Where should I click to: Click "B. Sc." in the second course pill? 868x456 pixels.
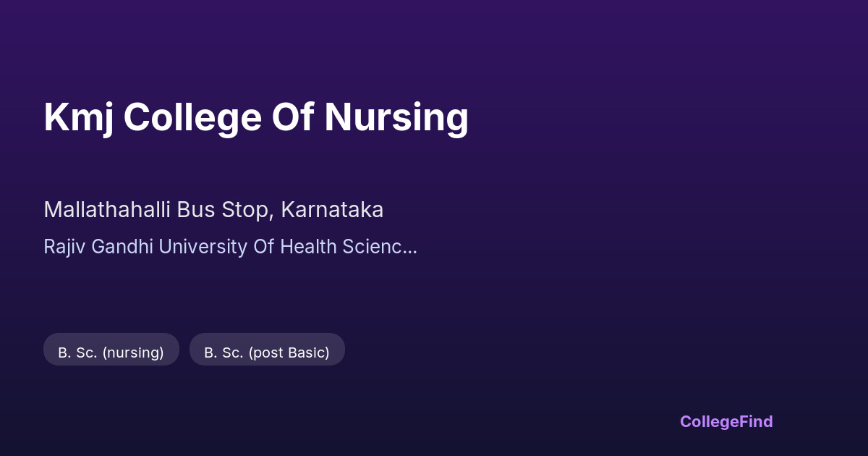[x=224, y=352]
